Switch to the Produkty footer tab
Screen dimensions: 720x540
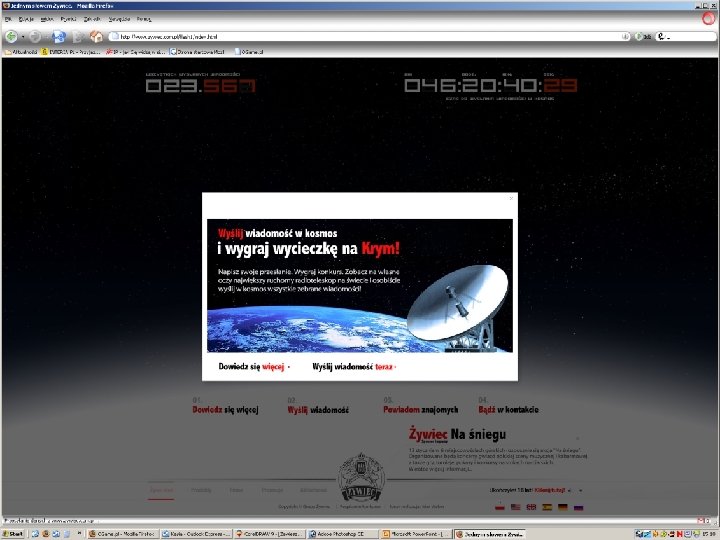point(201,490)
